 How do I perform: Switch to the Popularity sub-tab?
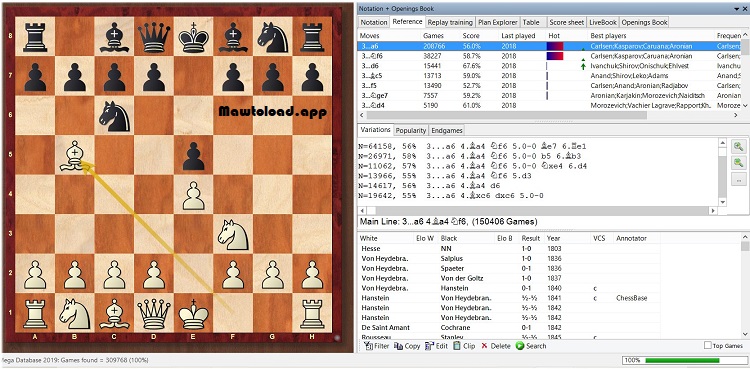coord(411,130)
